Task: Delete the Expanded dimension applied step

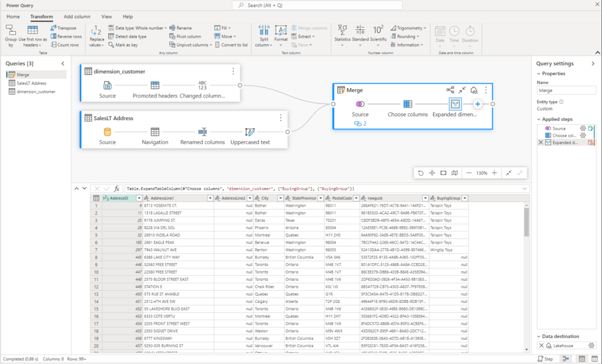Action: [541, 142]
